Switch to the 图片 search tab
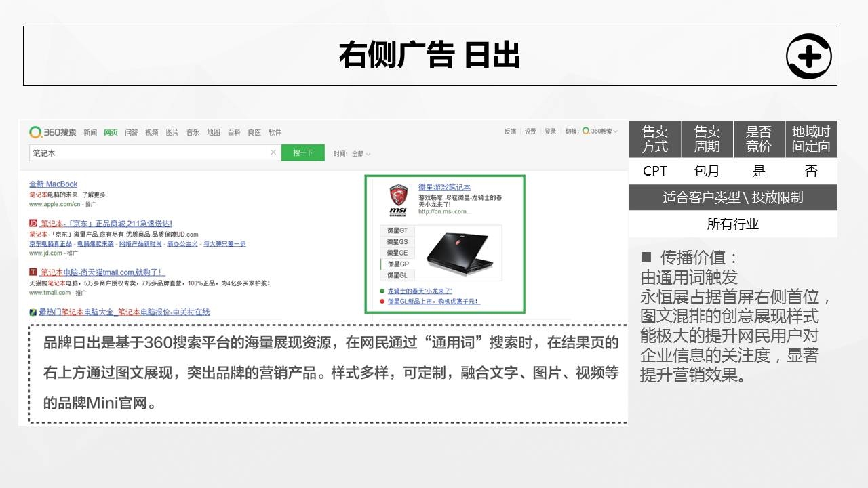 coord(172,132)
